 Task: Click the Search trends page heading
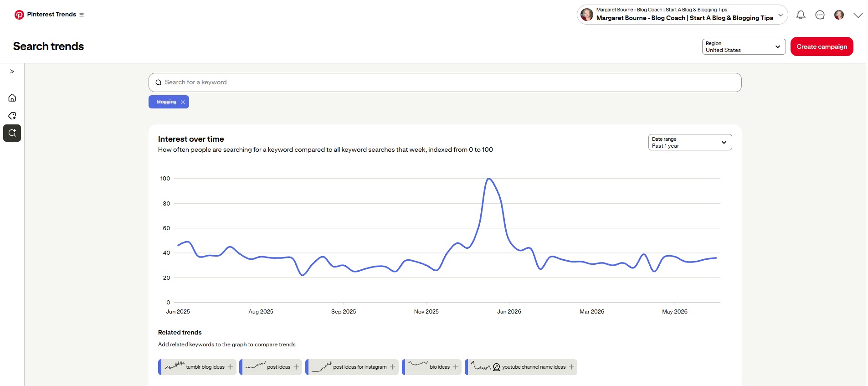click(48, 46)
